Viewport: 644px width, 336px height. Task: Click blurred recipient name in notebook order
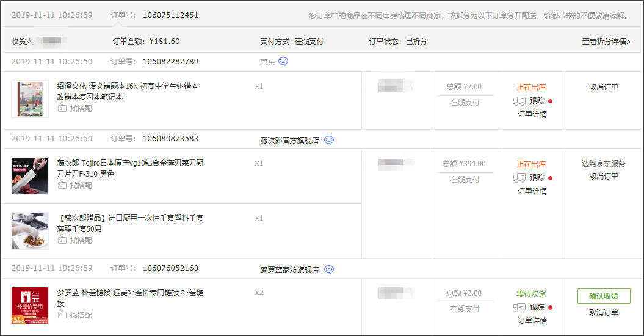point(396,86)
